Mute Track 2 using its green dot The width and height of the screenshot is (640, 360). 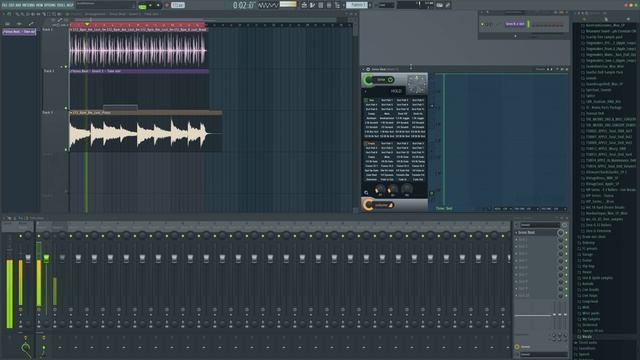[x=66, y=108]
